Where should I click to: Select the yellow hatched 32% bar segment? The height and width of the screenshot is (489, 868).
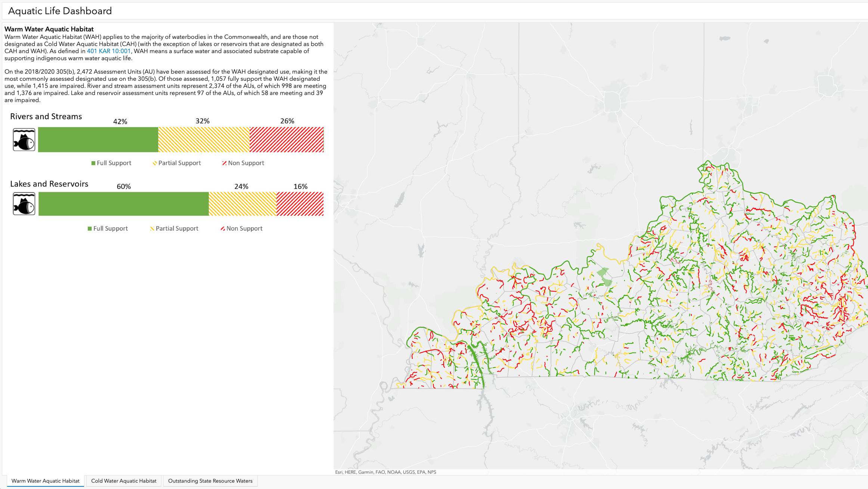(204, 140)
